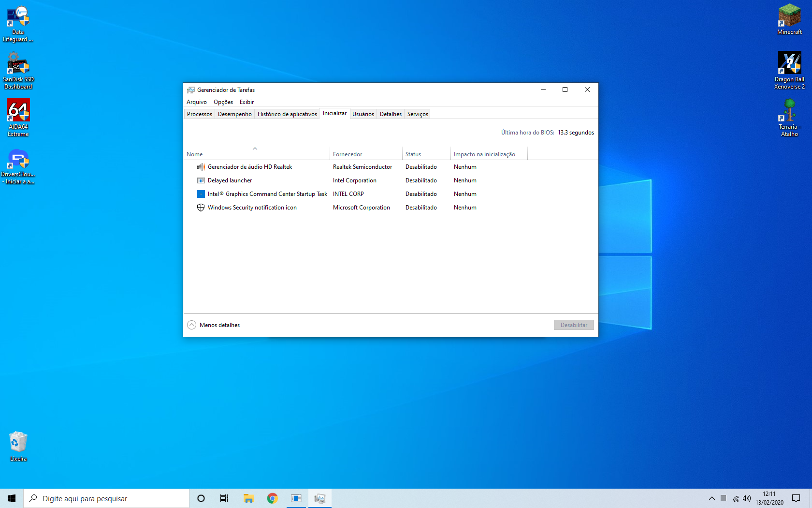The image size is (812, 508).
Task: Open Exibir menu
Action: click(x=246, y=102)
